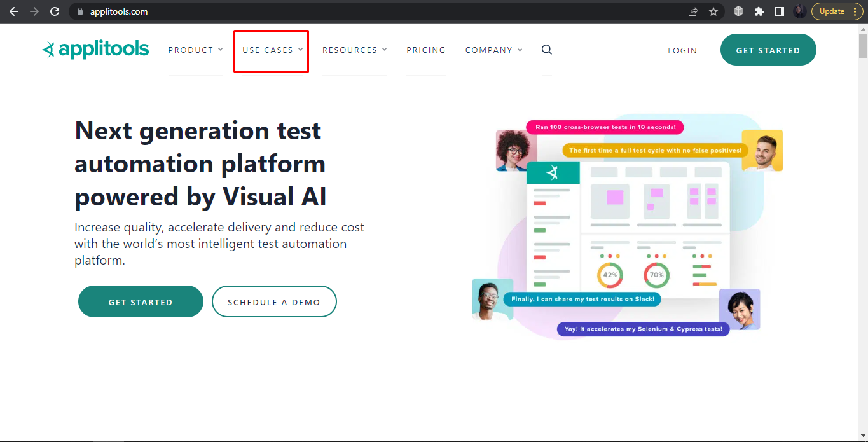Viewport: 868px width, 442px height.
Task: Click the woman avatar on purple background
Action: pos(740,310)
